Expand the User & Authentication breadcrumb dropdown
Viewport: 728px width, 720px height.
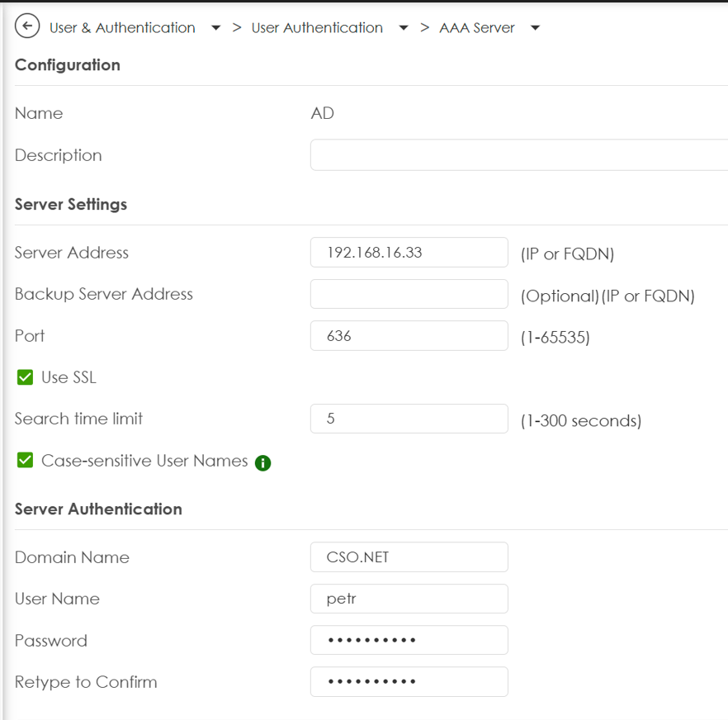point(215,27)
